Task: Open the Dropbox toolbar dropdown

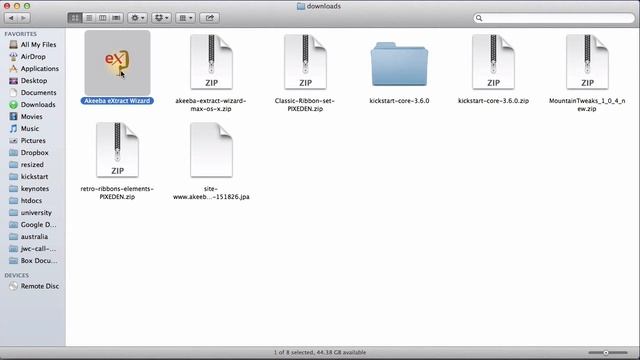Action: pyautogui.click(x=162, y=18)
